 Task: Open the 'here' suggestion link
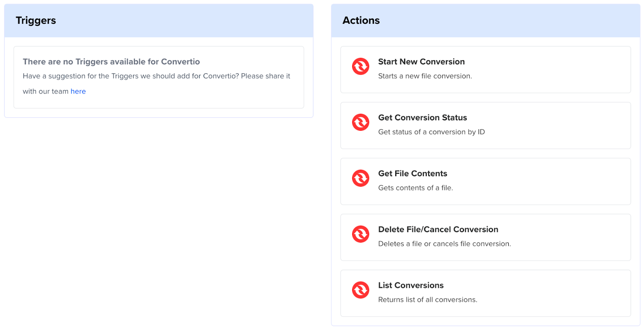pyautogui.click(x=78, y=91)
